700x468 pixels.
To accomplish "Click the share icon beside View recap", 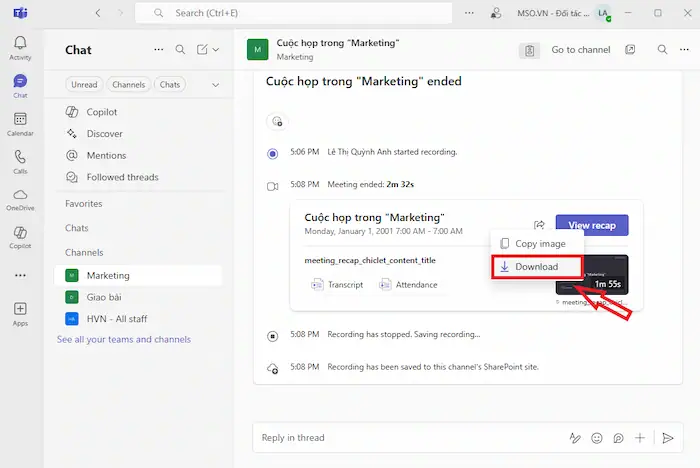I will [539, 225].
